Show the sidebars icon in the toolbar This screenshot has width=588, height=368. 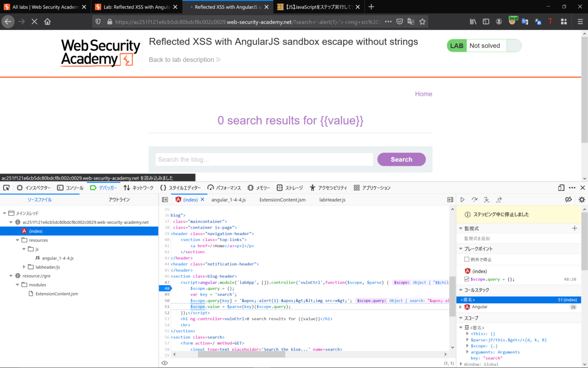[486, 22]
